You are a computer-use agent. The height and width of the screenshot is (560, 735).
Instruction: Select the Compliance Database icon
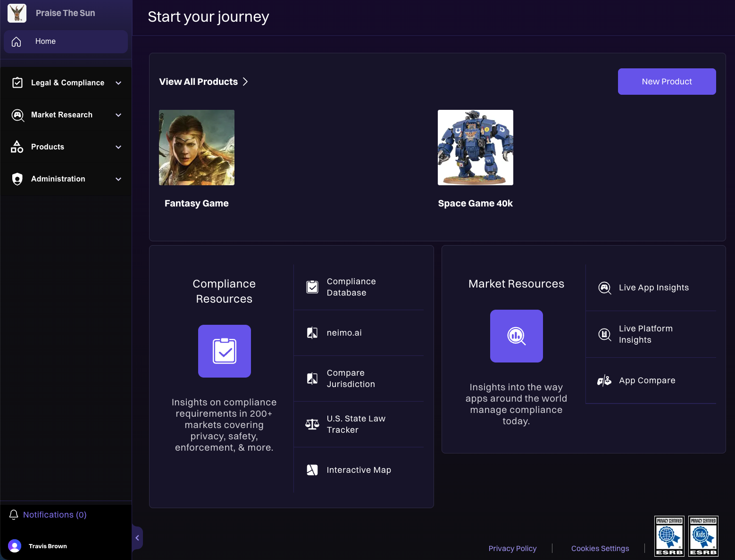[x=312, y=287]
